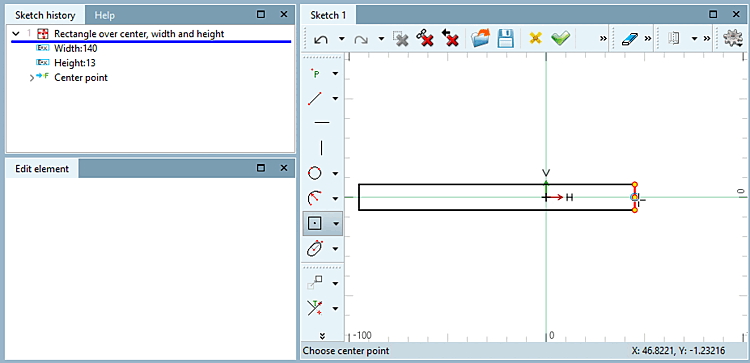Open the Ellipse tool dropdown arrow
Screen dimensions: 750x363
(x=335, y=248)
